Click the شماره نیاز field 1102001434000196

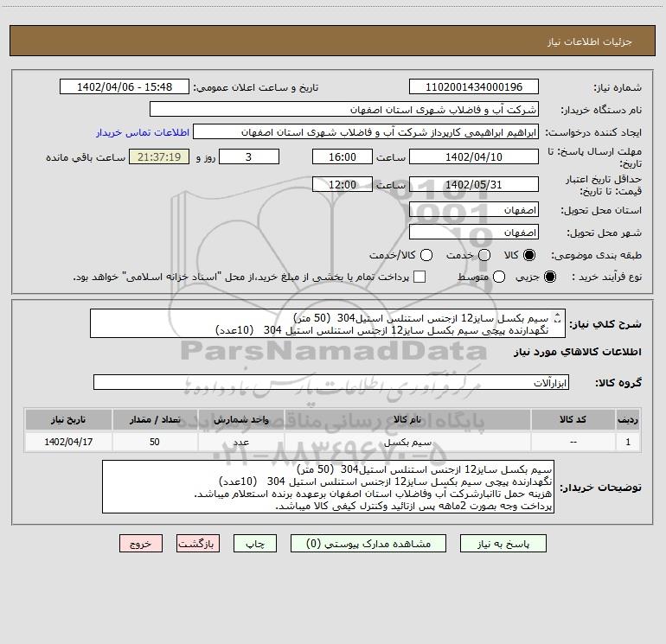[x=474, y=87]
